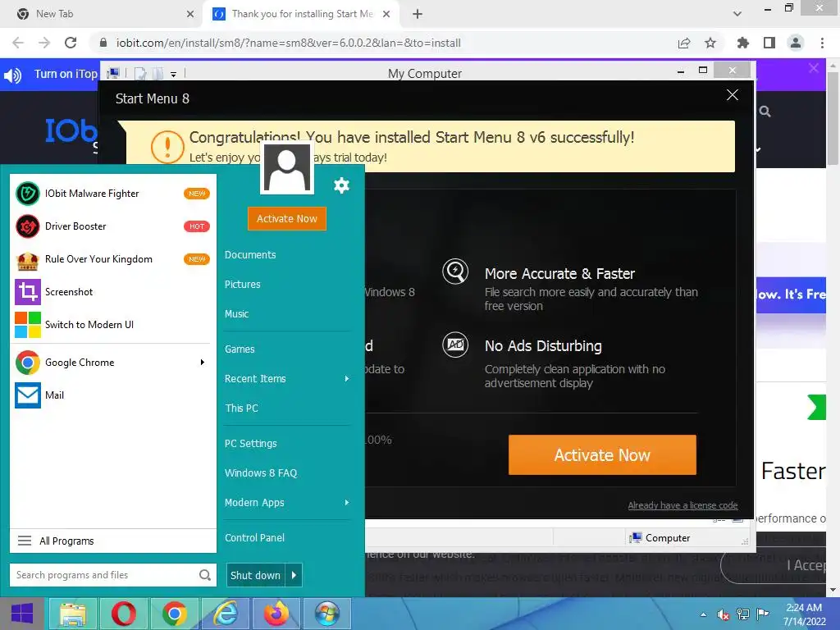The height and width of the screenshot is (630, 840).
Task: Open Chrome extensions puzzle icon
Action: (x=742, y=43)
